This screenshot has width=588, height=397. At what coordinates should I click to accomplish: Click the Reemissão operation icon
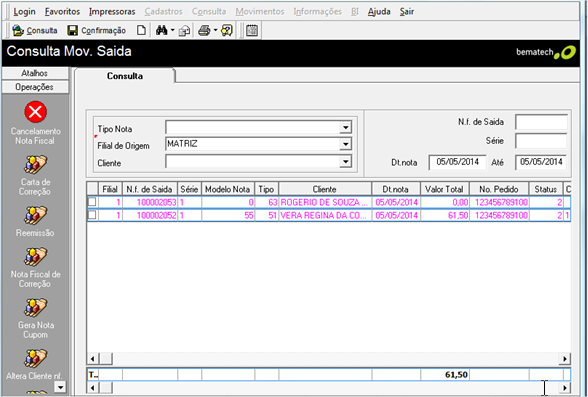point(36,215)
